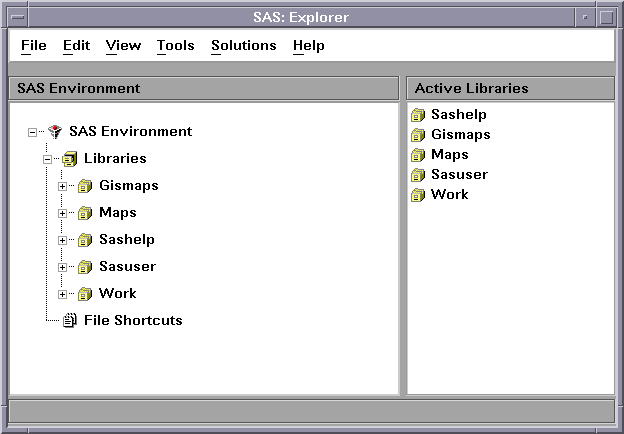Click the File Shortcuts icon in tree
Viewport: 624px width, 434px height.
click(x=69, y=321)
